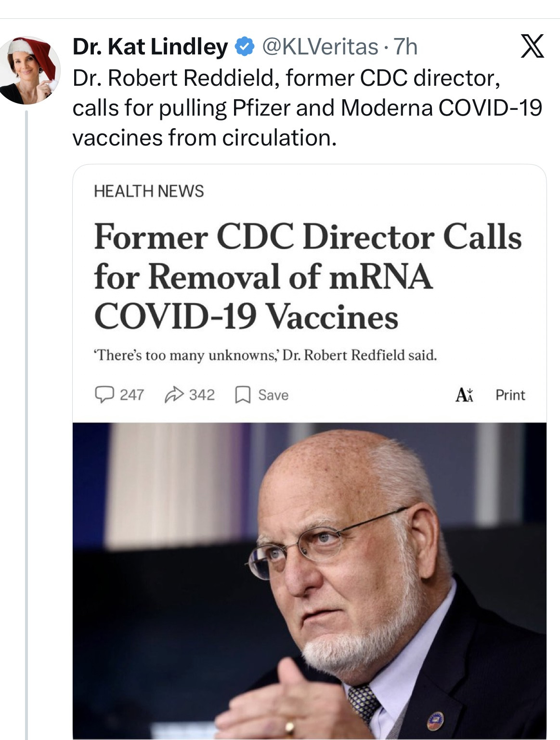Click the 'There's too many unknowns' subheadline
This screenshot has width=560, height=740.
pos(265,356)
